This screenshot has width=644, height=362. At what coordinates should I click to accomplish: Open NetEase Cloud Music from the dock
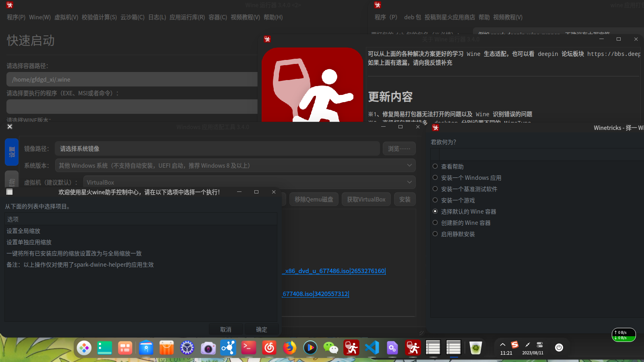point(269,348)
